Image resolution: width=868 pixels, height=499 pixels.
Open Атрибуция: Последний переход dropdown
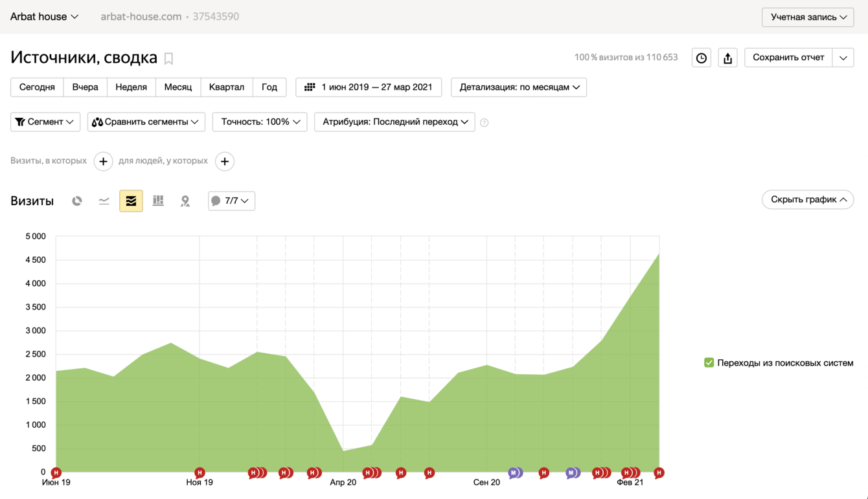(x=394, y=122)
